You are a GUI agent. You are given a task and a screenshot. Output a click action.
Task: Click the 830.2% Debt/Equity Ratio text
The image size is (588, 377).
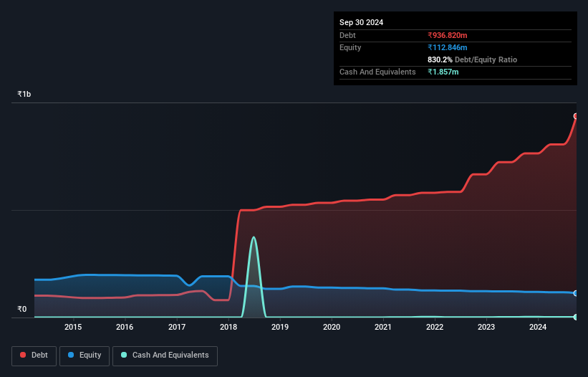click(472, 59)
